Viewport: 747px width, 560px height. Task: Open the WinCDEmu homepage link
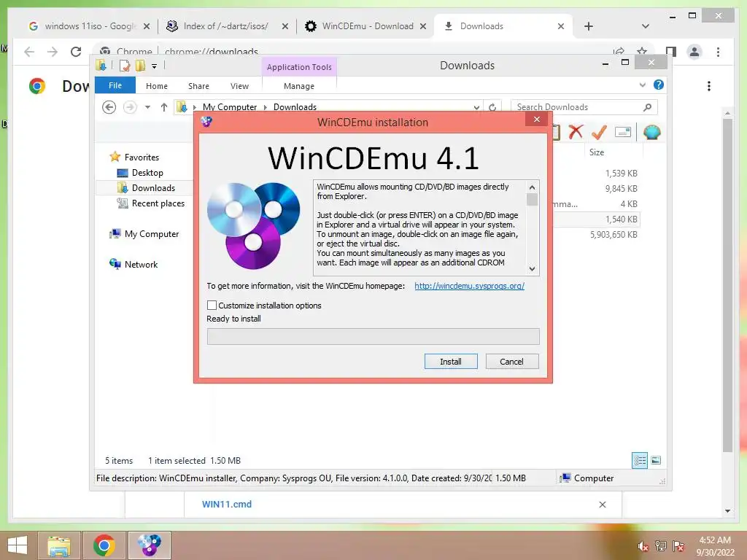469,286
